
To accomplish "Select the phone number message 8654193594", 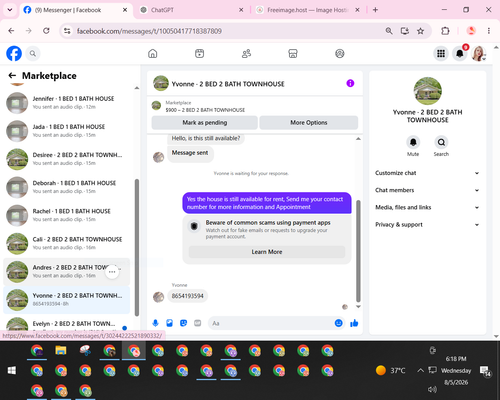I will pyautogui.click(x=187, y=296).
